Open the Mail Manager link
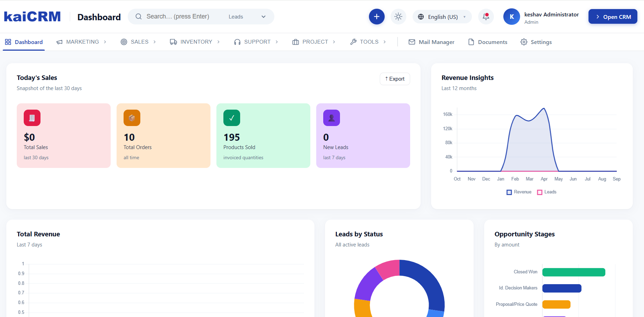 [x=431, y=42]
